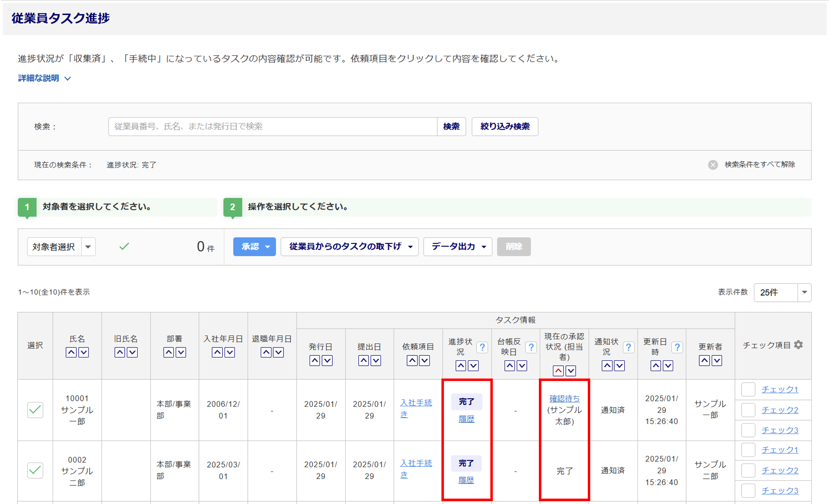Click 完了 status badge for サンプル一郎

[466, 402]
